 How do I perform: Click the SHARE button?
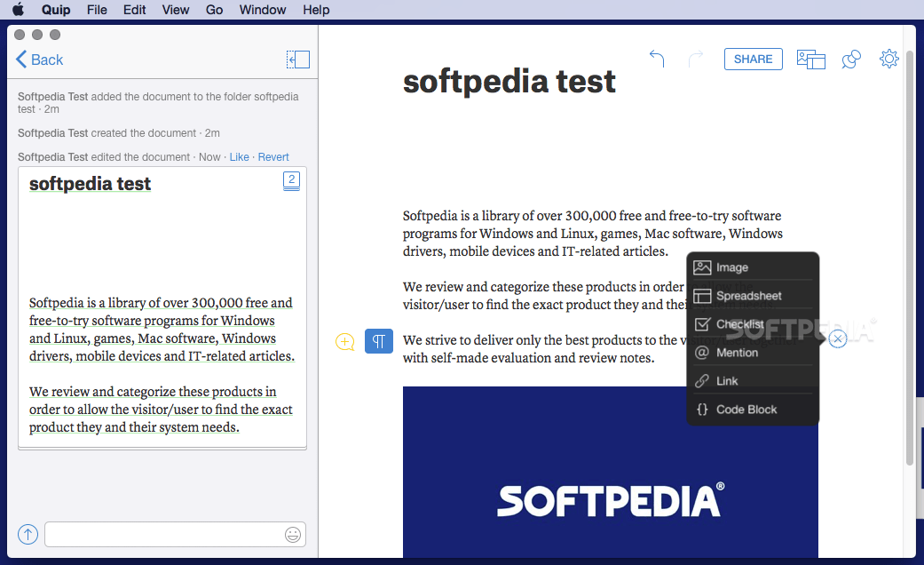[753, 59]
